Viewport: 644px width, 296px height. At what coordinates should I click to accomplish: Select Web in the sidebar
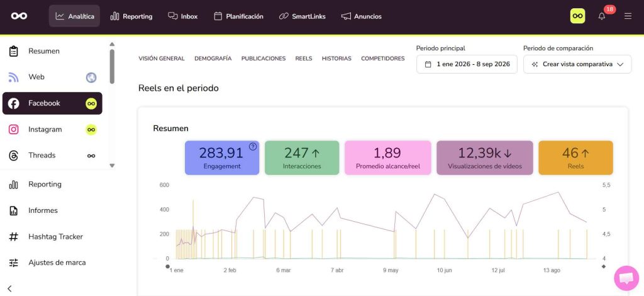click(x=52, y=77)
